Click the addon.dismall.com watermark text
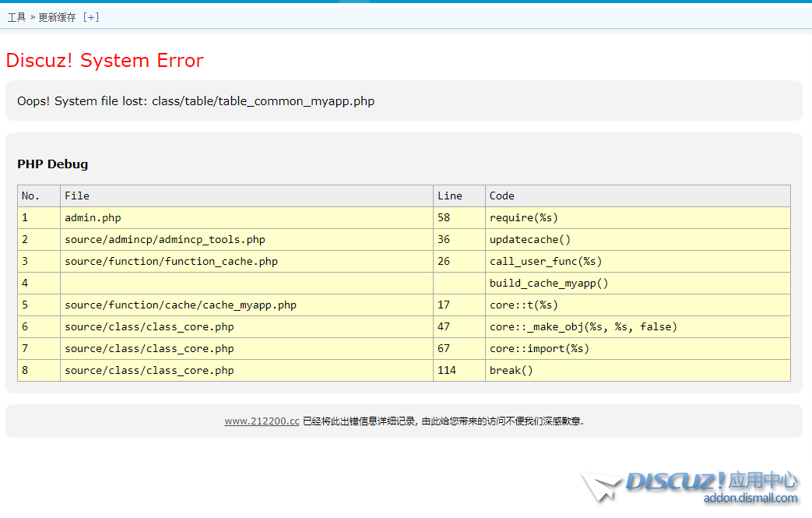 [x=750, y=499]
